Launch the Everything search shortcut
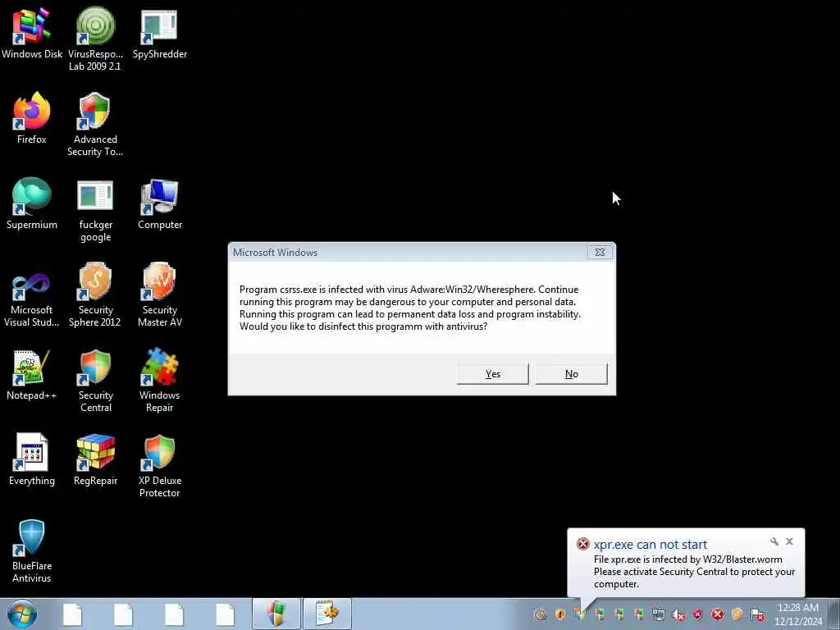The width and height of the screenshot is (840, 630). pyautogui.click(x=32, y=459)
